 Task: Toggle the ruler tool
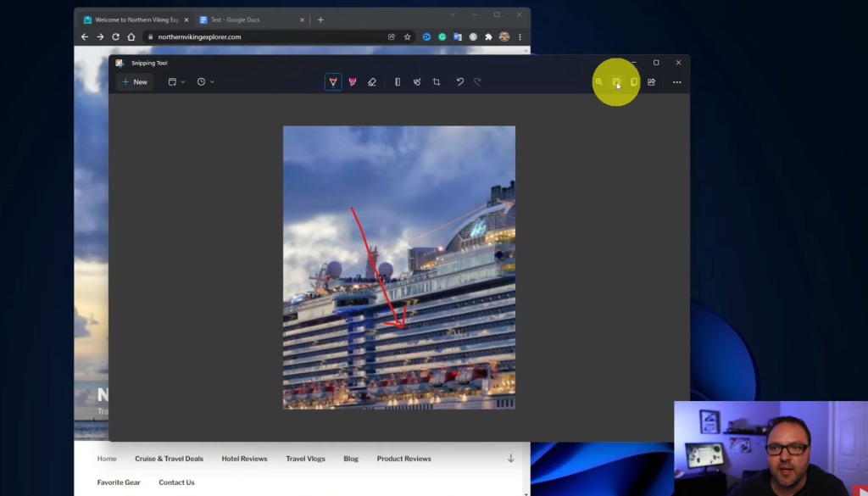point(398,82)
